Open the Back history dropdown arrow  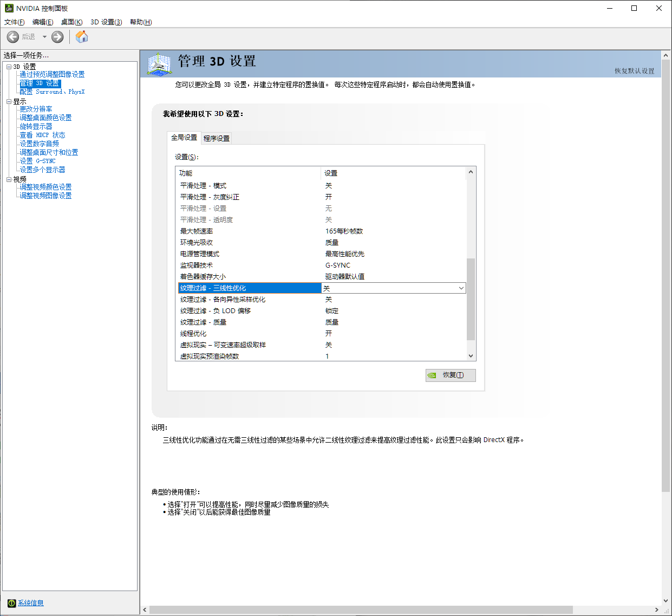point(44,37)
